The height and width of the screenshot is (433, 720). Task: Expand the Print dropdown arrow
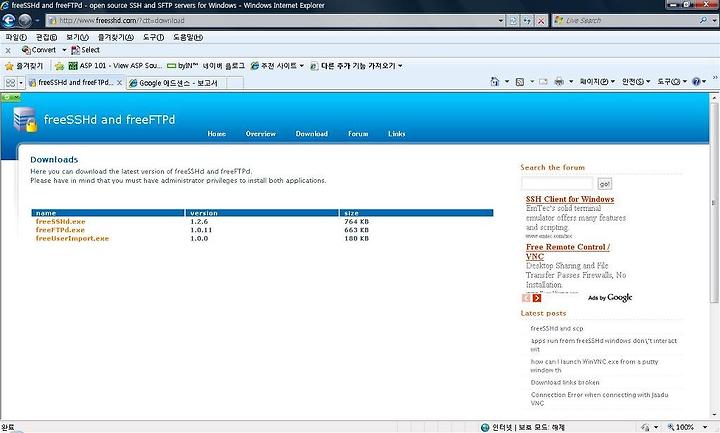point(571,82)
